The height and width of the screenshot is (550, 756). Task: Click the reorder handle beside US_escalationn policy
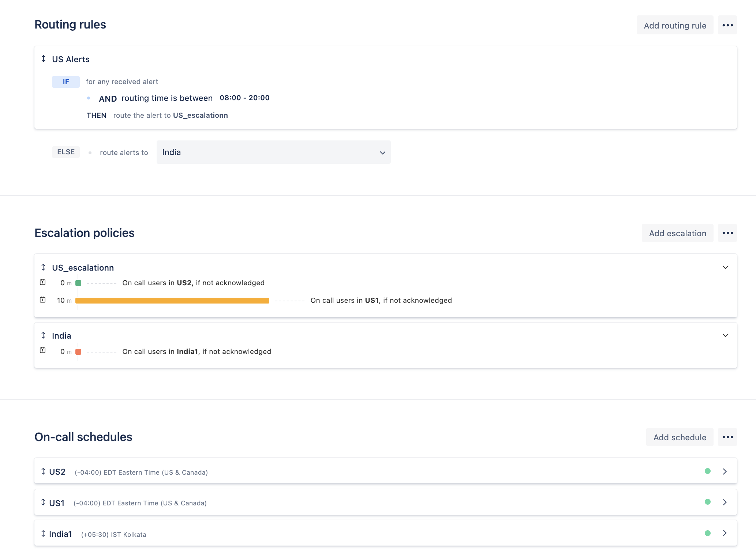tap(43, 267)
